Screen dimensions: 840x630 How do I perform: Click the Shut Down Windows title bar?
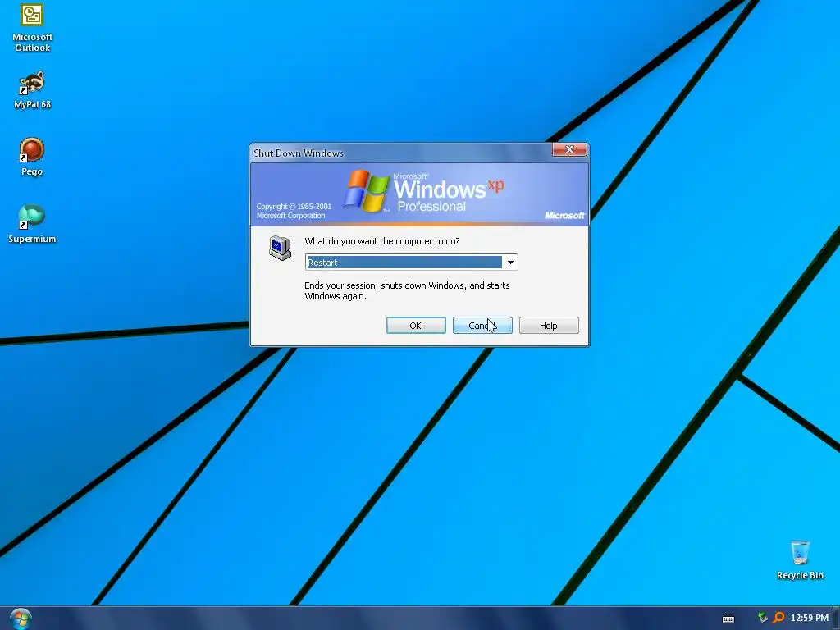tap(402, 153)
